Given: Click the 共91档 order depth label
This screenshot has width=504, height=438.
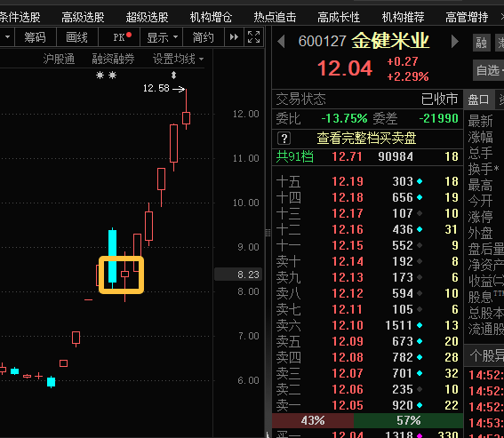Looking at the screenshot, I should click(295, 156).
